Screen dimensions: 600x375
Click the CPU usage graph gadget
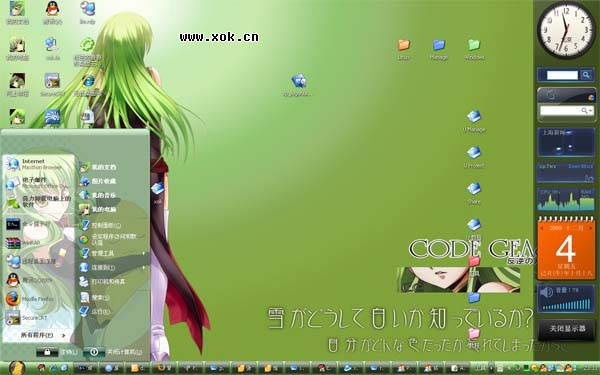tap(566, 199)
